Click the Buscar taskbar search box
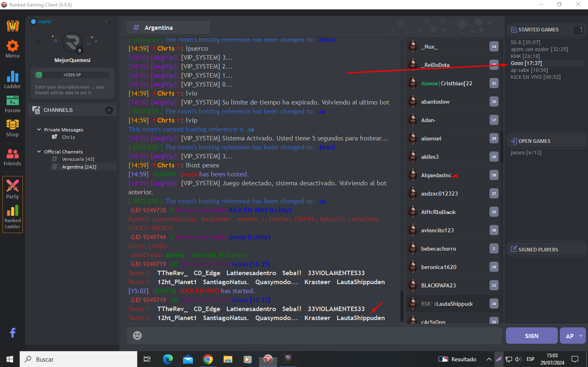This screenshot has height=367, width=588. (78, 359)
